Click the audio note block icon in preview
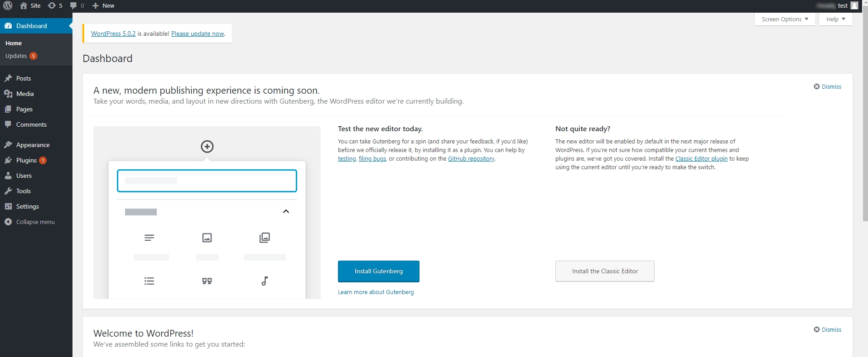This screenshot has height=357, width=868. click(265, 281)
